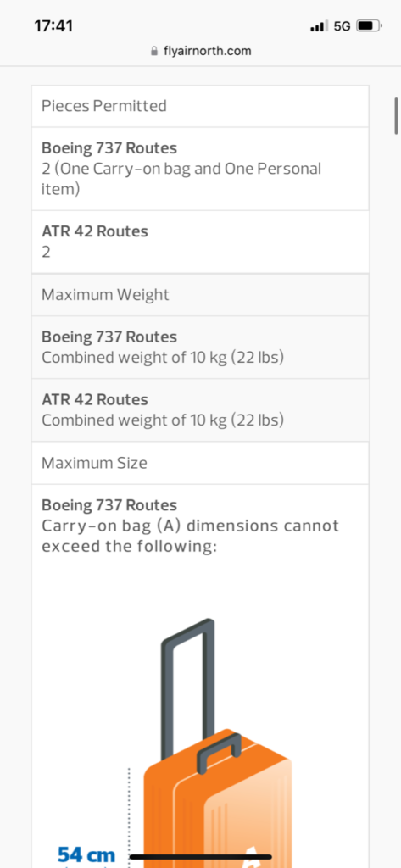Viewport: 401px width, 868px height.
Task: Click the page scrollbar on right edge
Action: point(396,115)
